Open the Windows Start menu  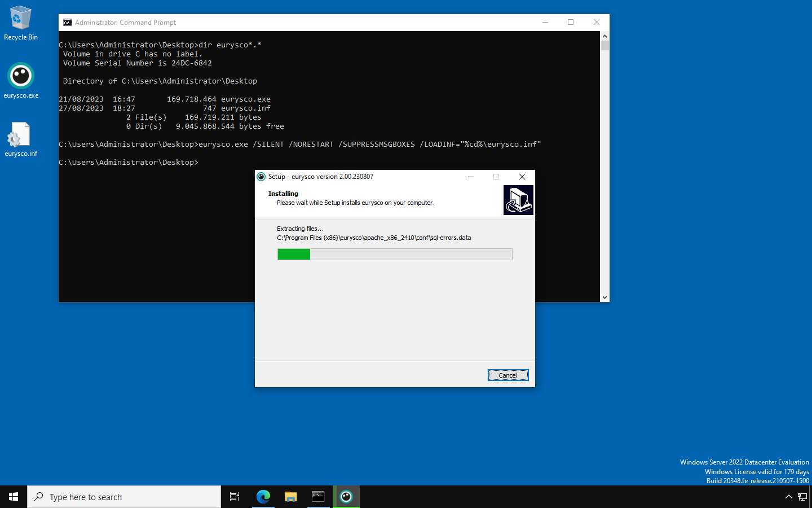14,497
